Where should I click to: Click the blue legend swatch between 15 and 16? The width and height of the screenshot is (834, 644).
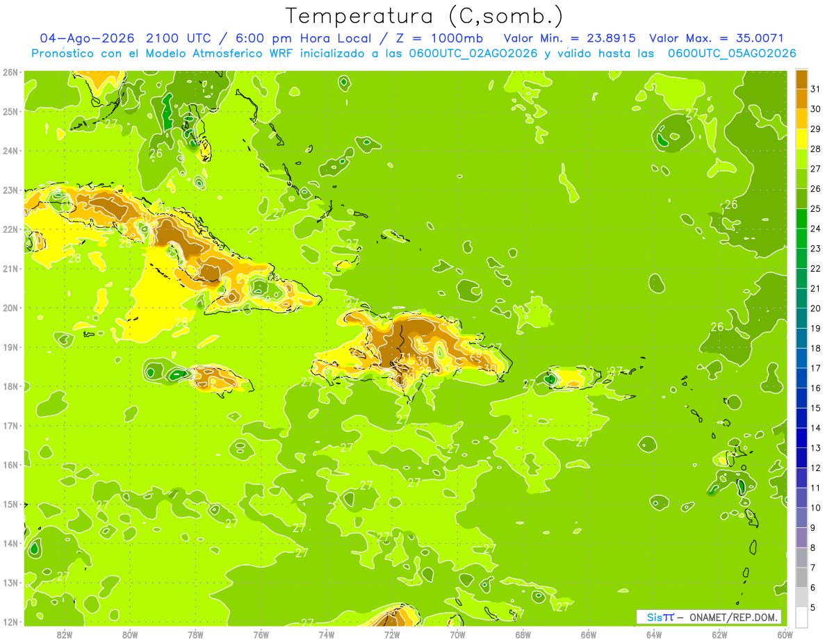point(801,398)
